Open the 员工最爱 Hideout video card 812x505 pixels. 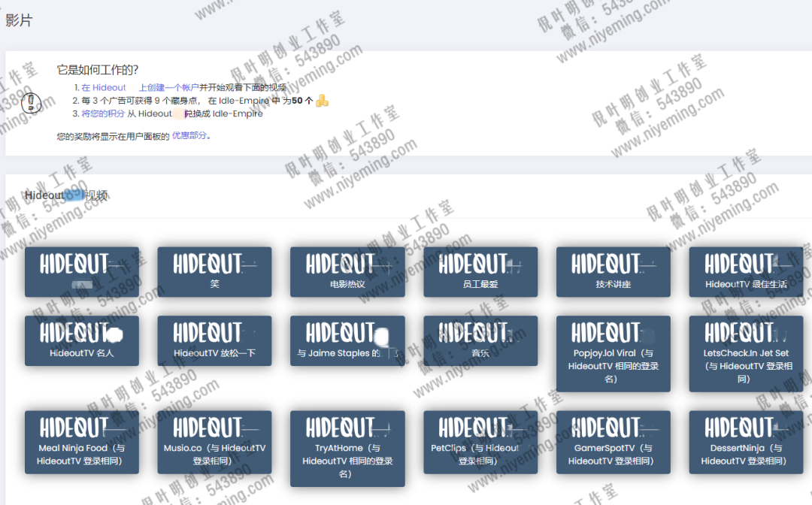click(x=480, y=271)
